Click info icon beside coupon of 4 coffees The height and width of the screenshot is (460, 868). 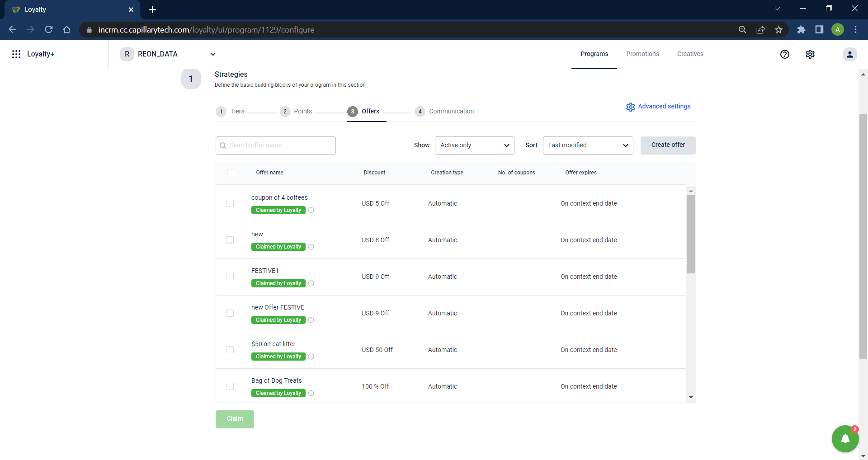[x=311, y=210]
